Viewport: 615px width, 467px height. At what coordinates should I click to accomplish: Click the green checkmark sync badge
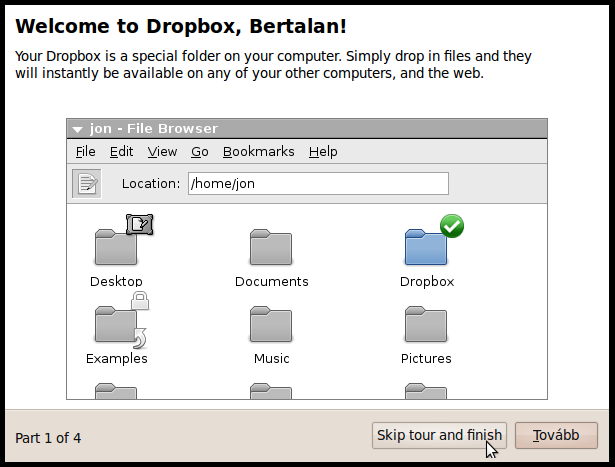coord(452,226)
